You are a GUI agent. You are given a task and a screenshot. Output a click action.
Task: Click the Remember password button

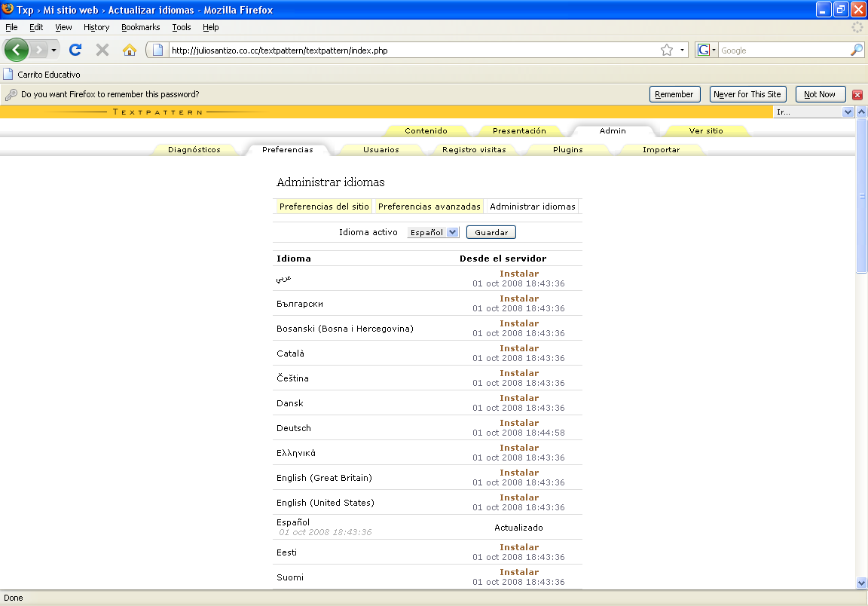674,94
